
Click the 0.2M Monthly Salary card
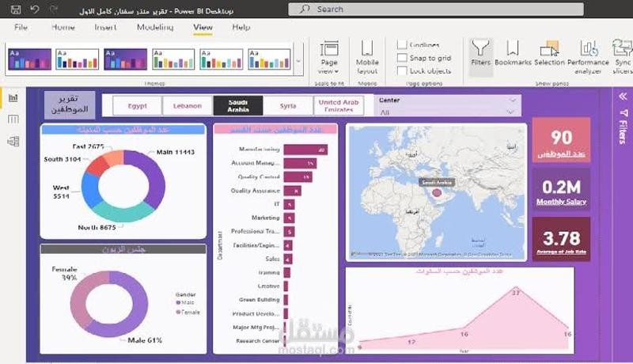click(561, 190)
